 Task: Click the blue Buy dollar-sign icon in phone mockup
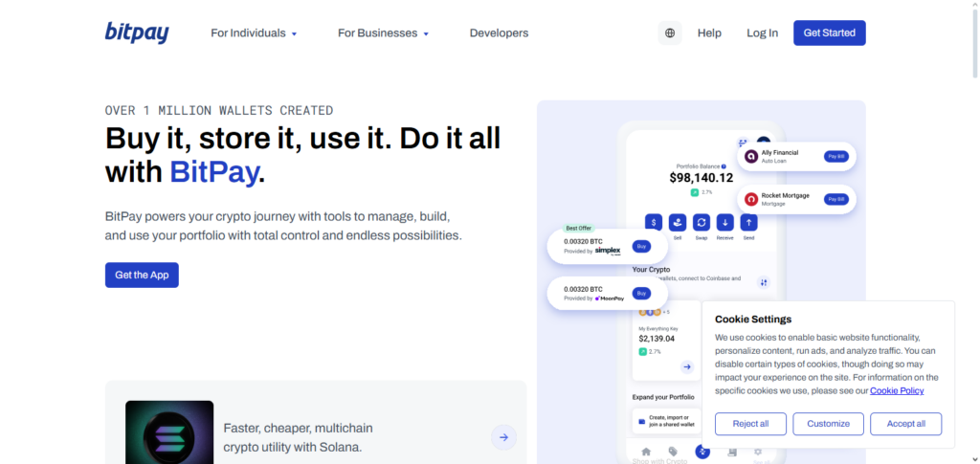tap(654, 222)
